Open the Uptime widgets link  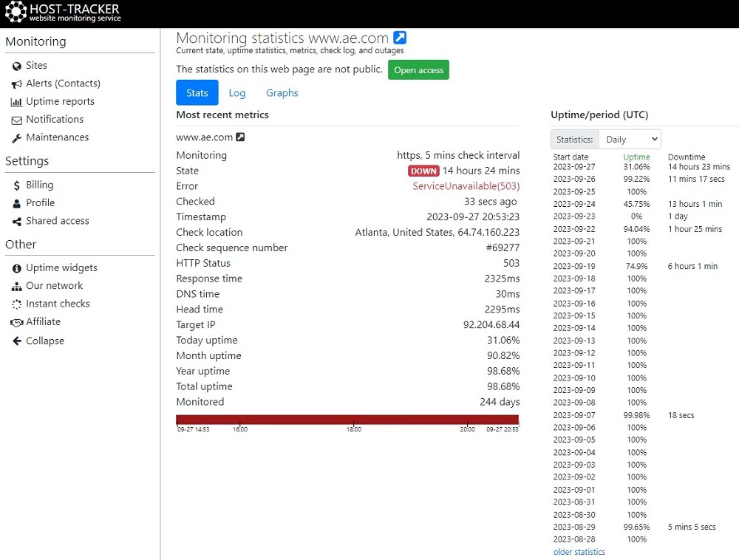[62, 267]
